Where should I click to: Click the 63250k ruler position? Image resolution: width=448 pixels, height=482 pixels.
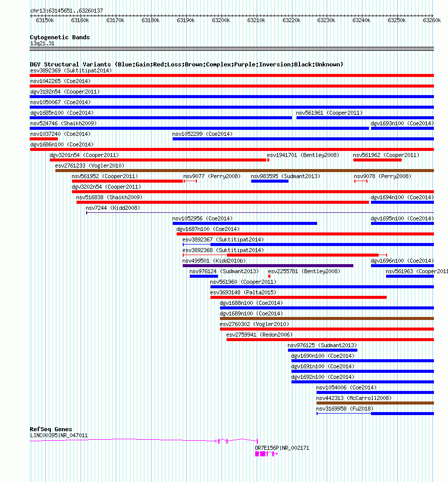(x=397, y=20)
